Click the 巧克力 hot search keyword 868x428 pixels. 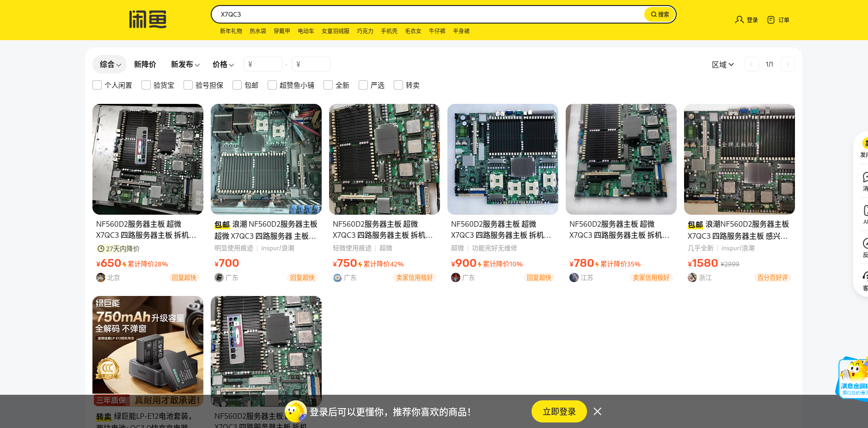point(365,31)
